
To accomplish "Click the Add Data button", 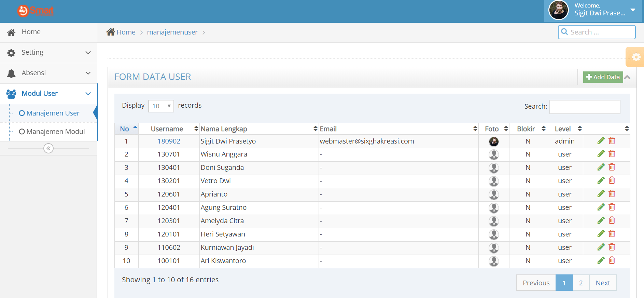I will 603,77.
